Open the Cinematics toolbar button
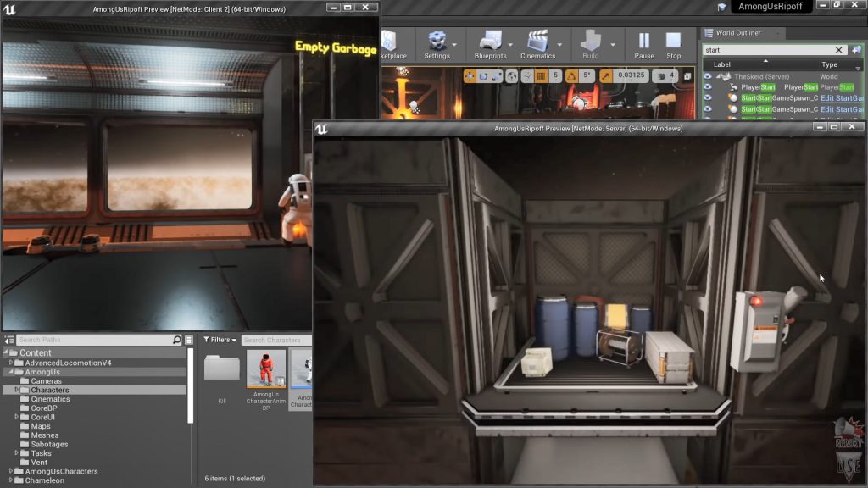This screenshot has width=868, height=488. point(537,44)
